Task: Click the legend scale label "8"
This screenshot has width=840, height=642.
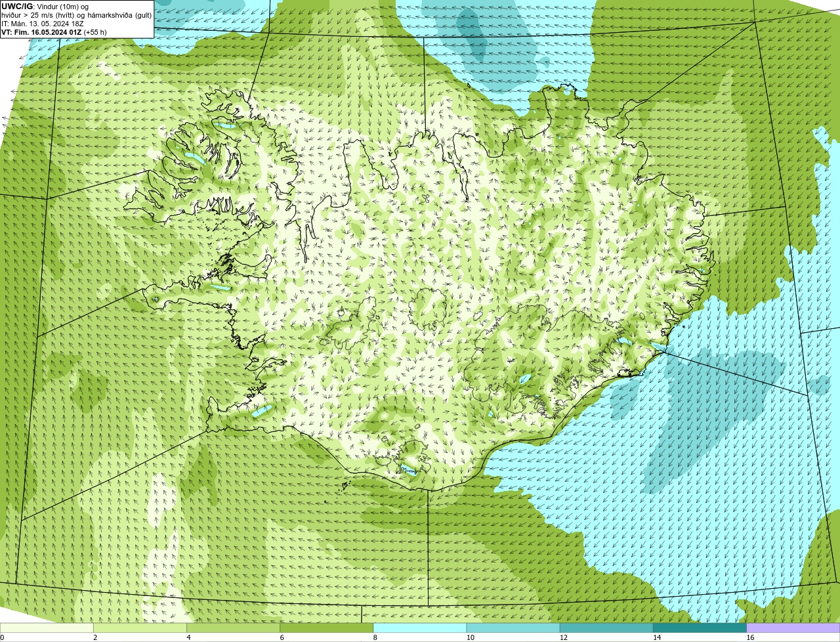Action: [375, 637]
